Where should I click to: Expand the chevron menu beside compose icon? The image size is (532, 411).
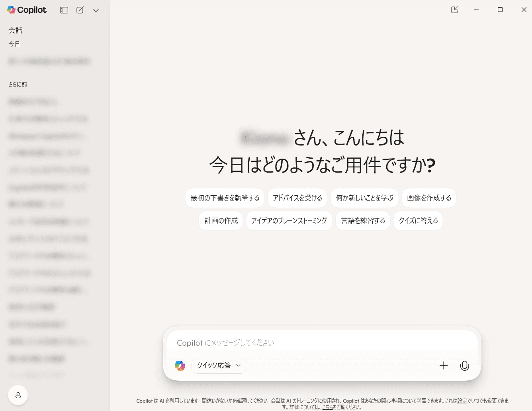(96, 10)
